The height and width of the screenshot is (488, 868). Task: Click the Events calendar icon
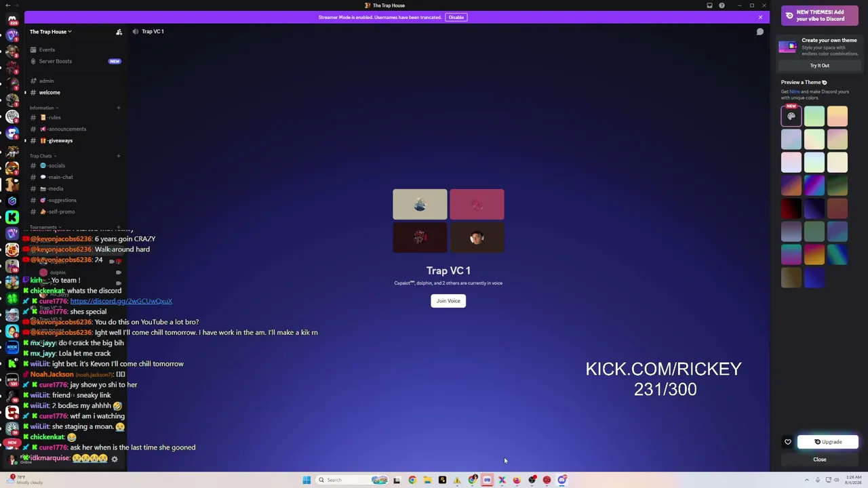point(33,49)
